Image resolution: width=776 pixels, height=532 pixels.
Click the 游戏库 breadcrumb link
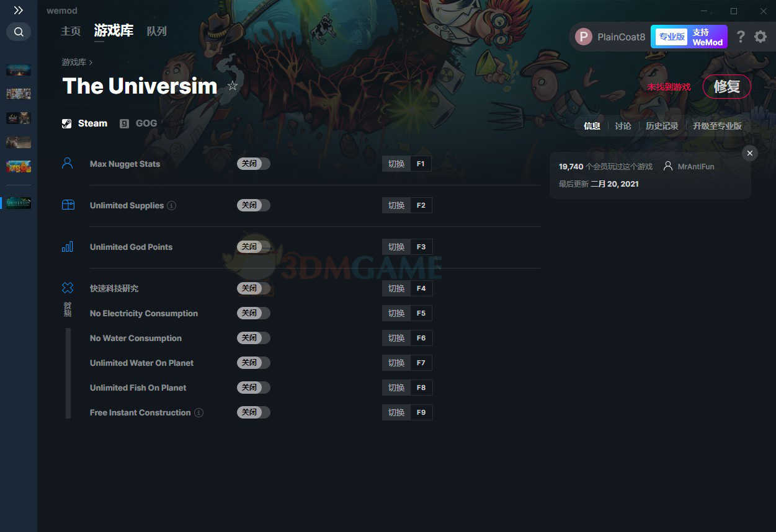pos(74,63)
